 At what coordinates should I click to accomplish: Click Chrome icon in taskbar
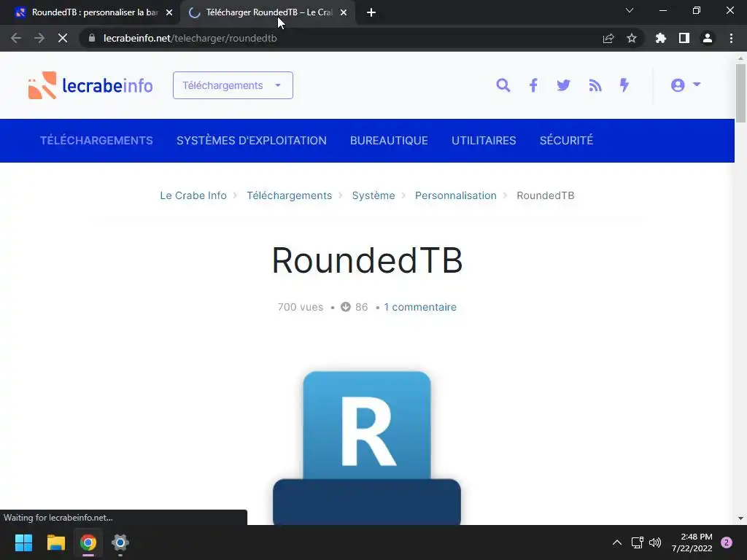tap(88, 542)
